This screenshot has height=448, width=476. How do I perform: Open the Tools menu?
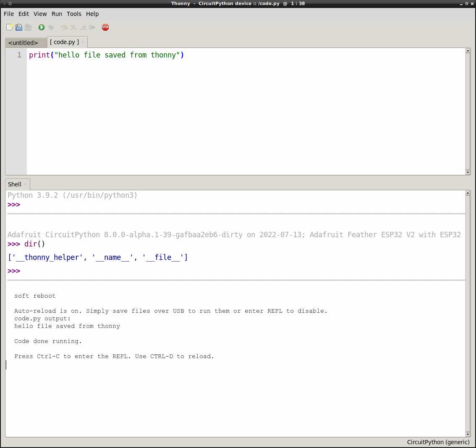tap(74, 14)
